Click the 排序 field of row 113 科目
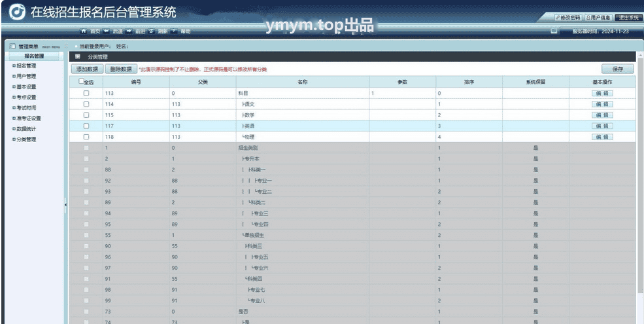The width and height of the screenshot is (644, 324). tap(469, 94)
